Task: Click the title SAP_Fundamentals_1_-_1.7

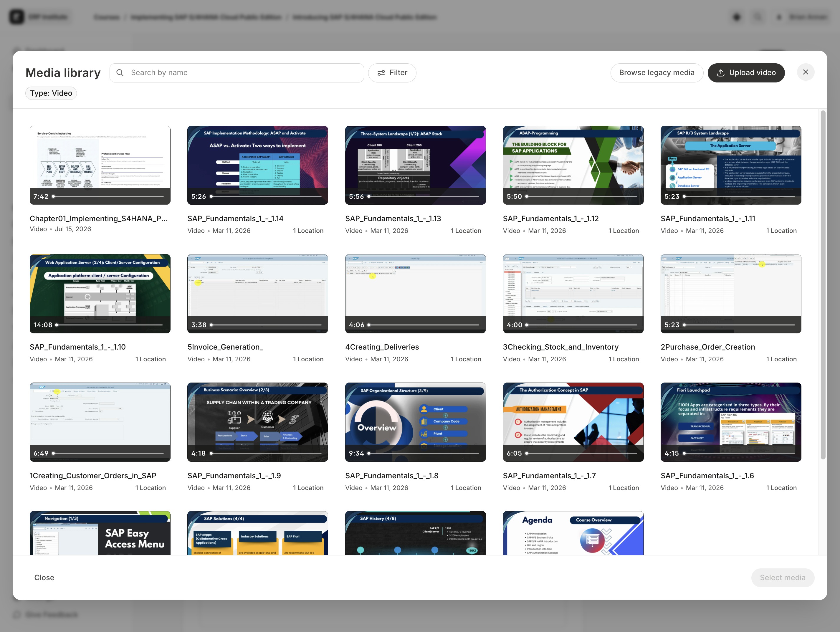Action: click(550, 476)
